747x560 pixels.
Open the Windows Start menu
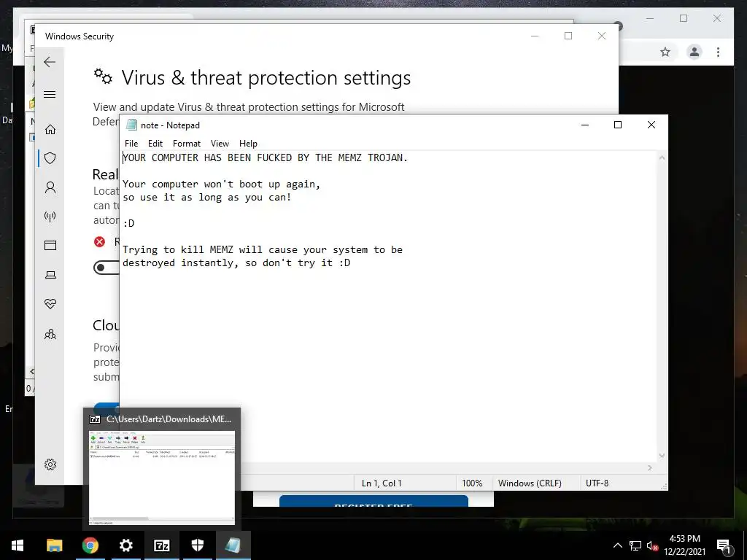tap(18, 545)
